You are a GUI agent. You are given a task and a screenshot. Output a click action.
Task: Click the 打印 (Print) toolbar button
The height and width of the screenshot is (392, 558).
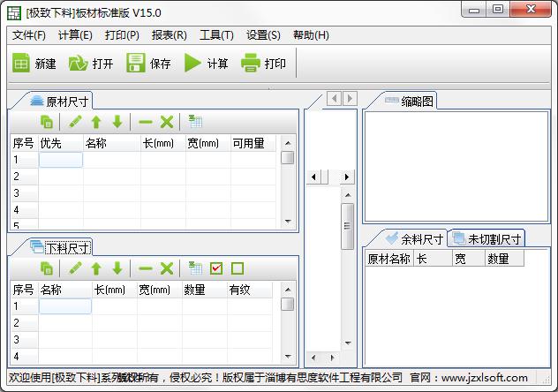coord(264,64)
